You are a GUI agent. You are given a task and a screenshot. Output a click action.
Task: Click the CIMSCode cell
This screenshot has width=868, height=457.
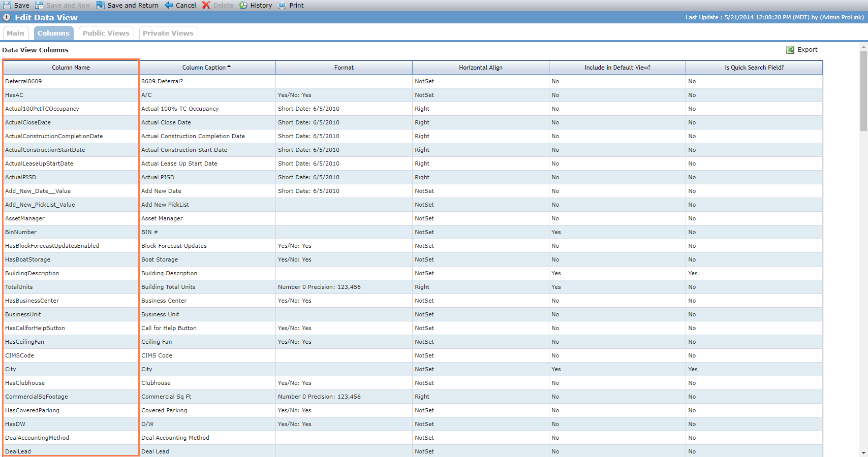coord(71,355)
